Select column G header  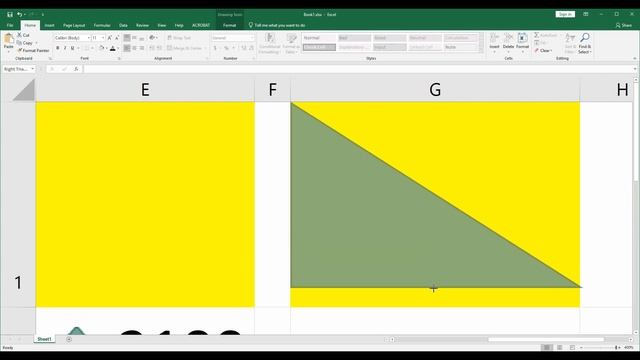(x=435, y=90)
